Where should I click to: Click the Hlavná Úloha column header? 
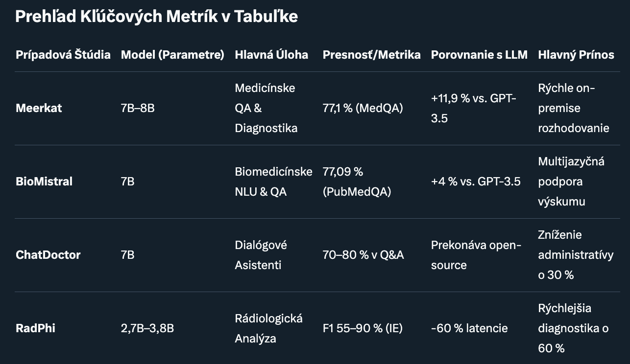271,55
